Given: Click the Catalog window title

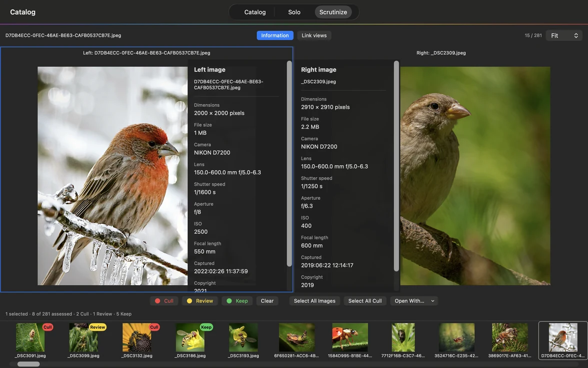Looking at the screenshot, I should pyautogui.click(x=22, y=12).
